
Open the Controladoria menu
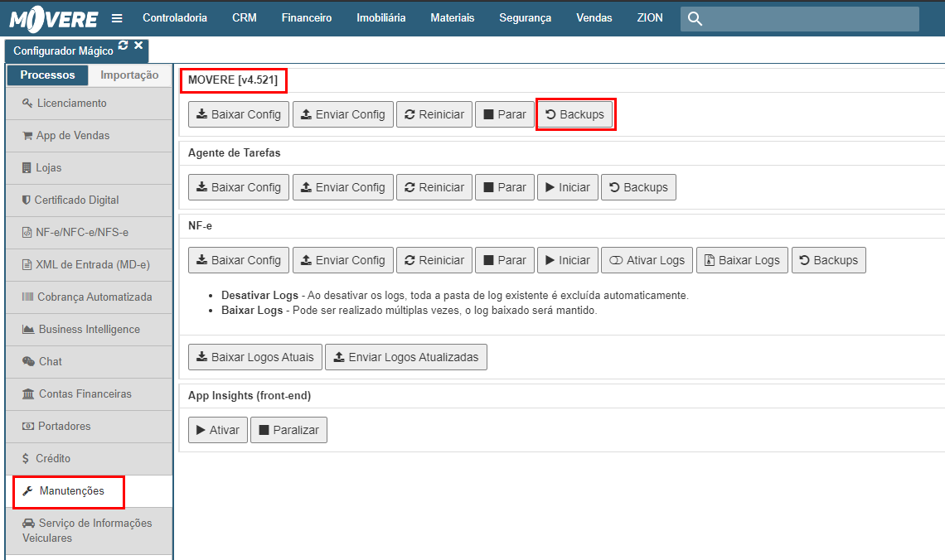coord(175,18)
